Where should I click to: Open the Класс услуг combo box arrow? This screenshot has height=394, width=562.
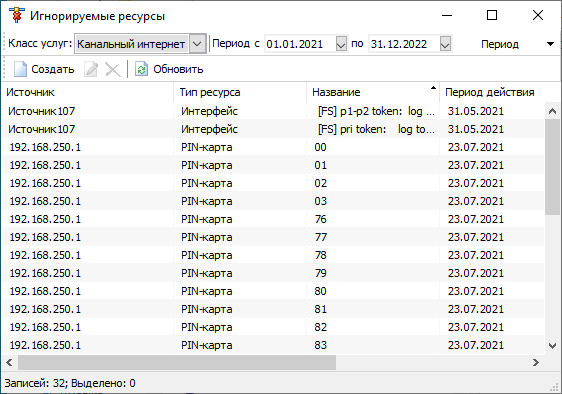197,44
